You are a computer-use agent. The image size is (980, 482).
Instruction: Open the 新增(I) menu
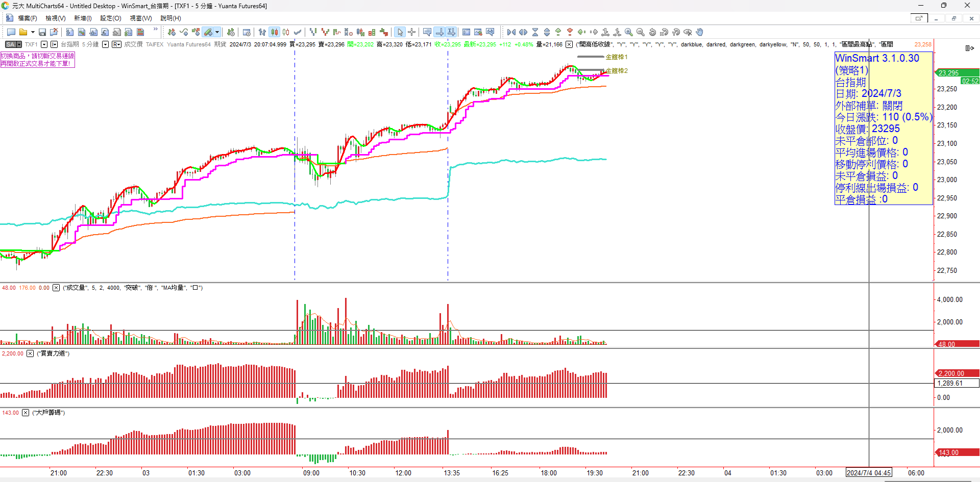click(83, 18)
